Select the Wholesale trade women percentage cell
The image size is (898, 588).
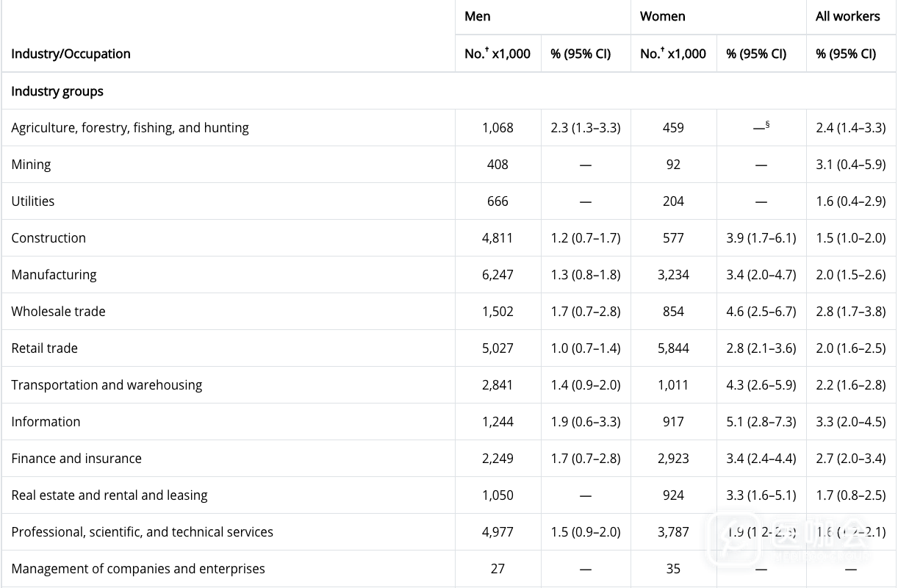point(761,312)
